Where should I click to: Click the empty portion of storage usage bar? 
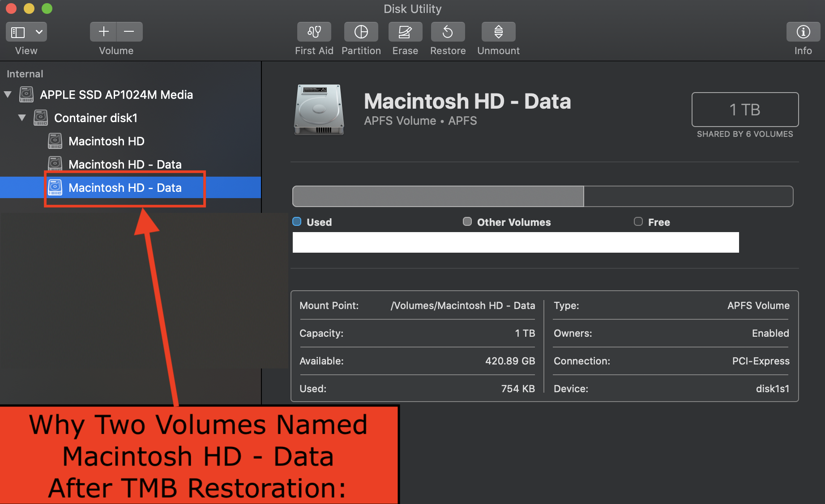688,196
